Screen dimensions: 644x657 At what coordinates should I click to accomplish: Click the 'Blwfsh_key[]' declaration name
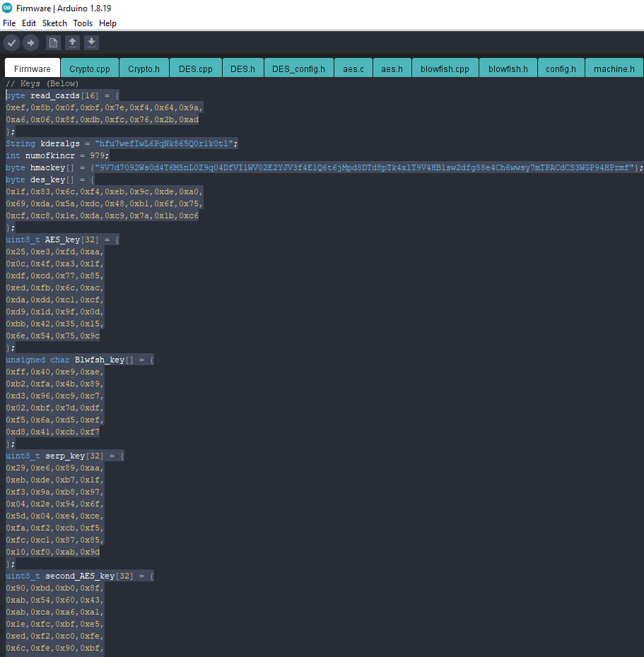coord(105,360)
